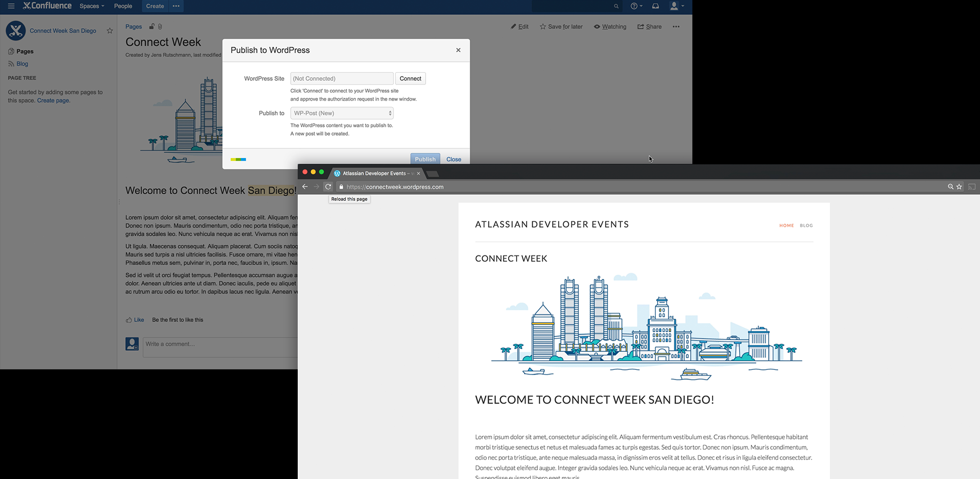This screenshot has height=479, width=980.
Task: Click the Write a comment field
Action: 220,347
